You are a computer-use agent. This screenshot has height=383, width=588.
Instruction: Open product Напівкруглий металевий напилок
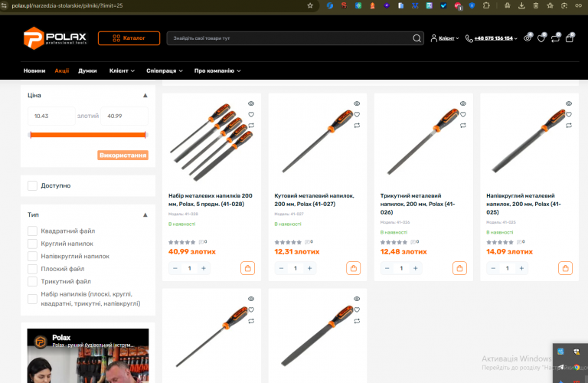pos(524,204)
